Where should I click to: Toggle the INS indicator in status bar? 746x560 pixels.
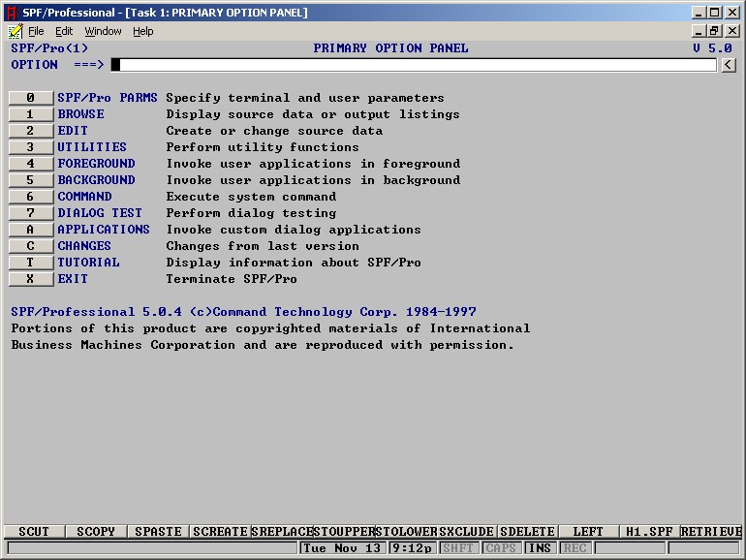point(540,548)
